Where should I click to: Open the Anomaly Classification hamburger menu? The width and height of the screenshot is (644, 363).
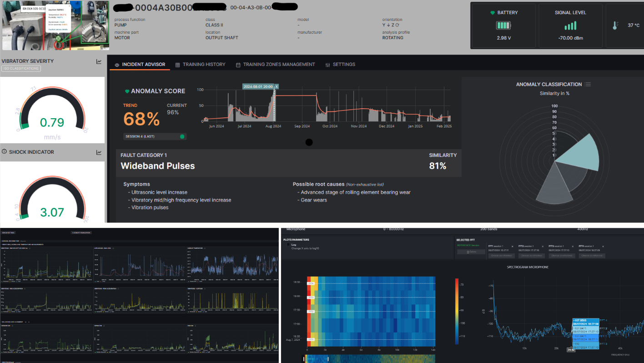588,84
